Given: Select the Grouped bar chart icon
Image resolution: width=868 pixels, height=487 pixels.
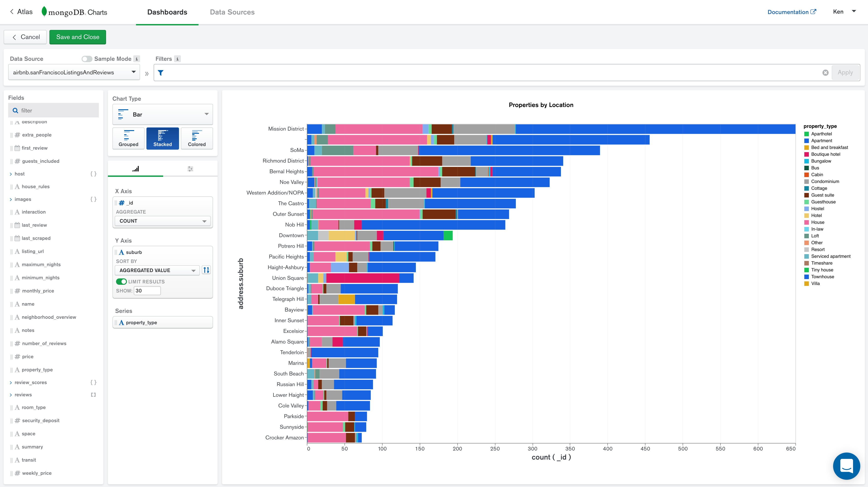Looking at the screenshot, I should [128, 138].
